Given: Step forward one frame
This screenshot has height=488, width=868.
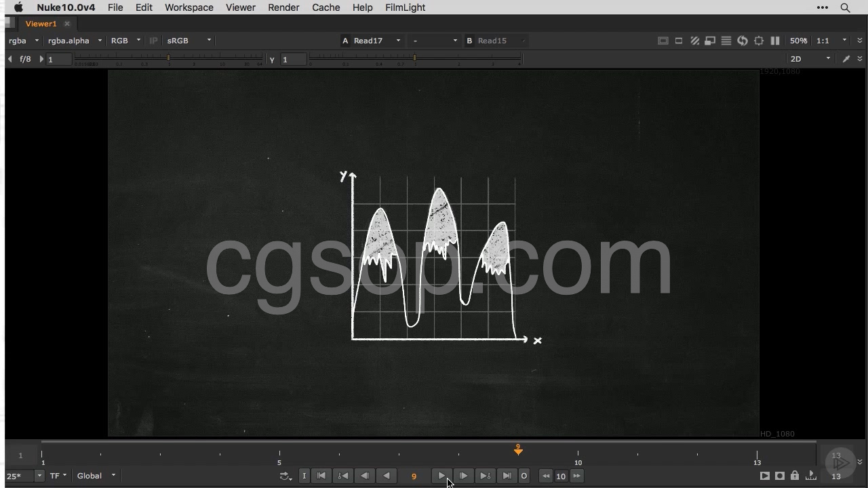Looking at the screenshot, I should click(463, 476).
